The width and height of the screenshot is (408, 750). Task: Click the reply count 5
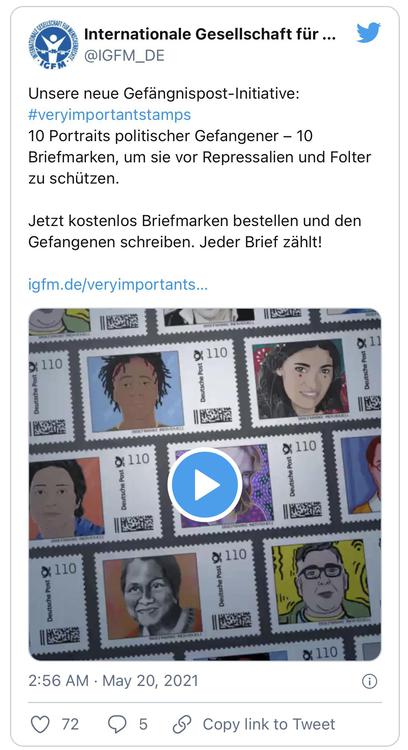coord(143,724)
